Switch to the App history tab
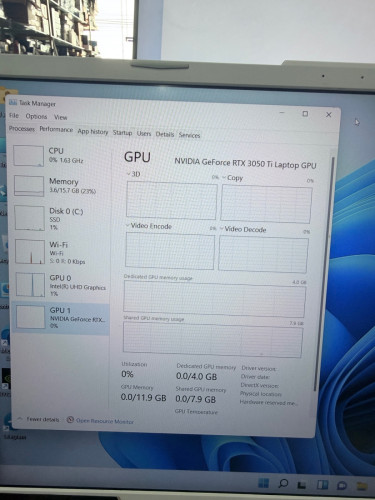This screenshot has height=500, width=375. pyautogui.click(x=93, y=131)
